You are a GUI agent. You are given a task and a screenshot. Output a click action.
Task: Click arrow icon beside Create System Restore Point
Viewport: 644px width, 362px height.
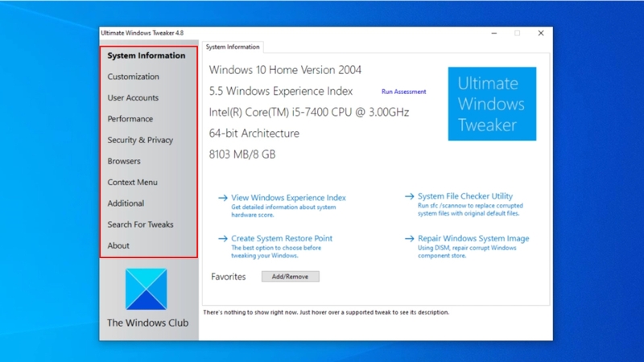point(223,238)
